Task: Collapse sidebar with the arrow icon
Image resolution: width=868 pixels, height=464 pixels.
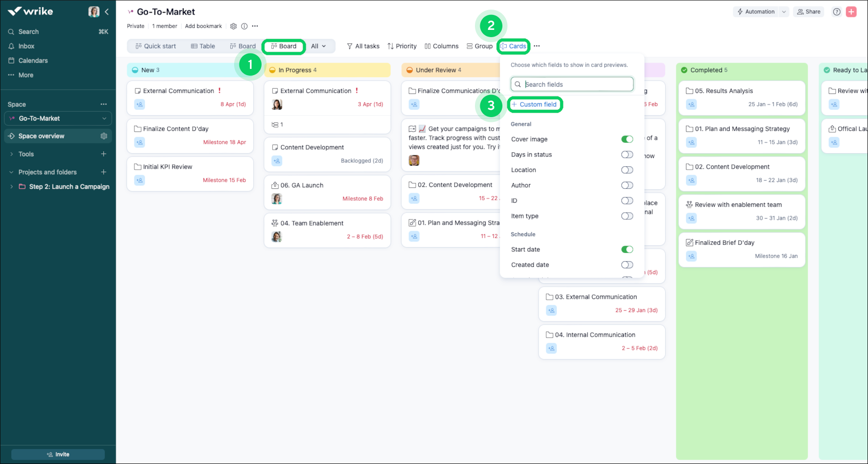Action: coord(107,12)
